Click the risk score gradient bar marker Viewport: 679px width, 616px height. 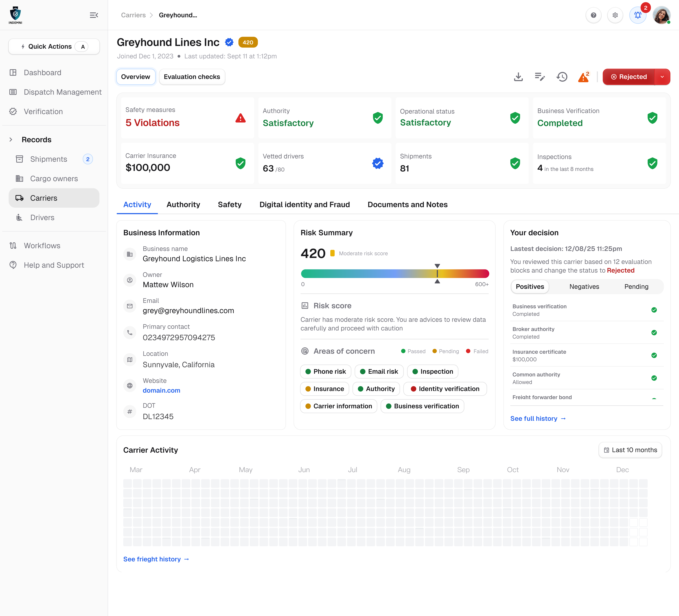(437, 274)
